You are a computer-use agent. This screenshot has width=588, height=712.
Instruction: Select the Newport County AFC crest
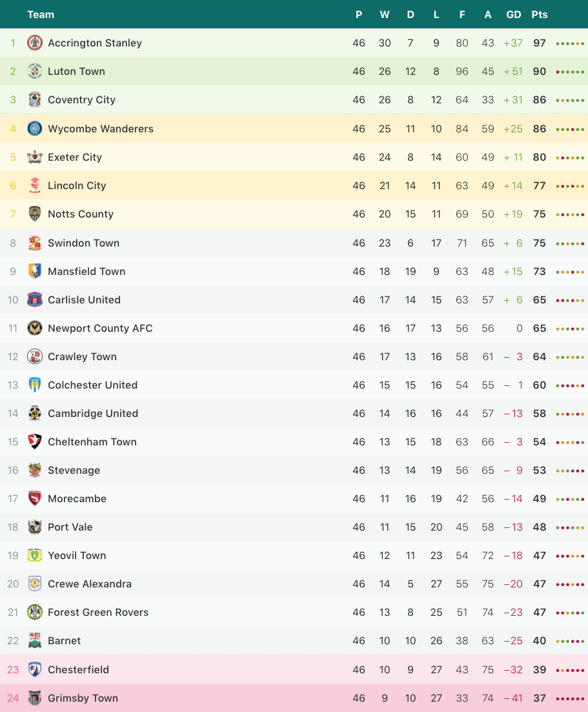[x=34, y=328]
